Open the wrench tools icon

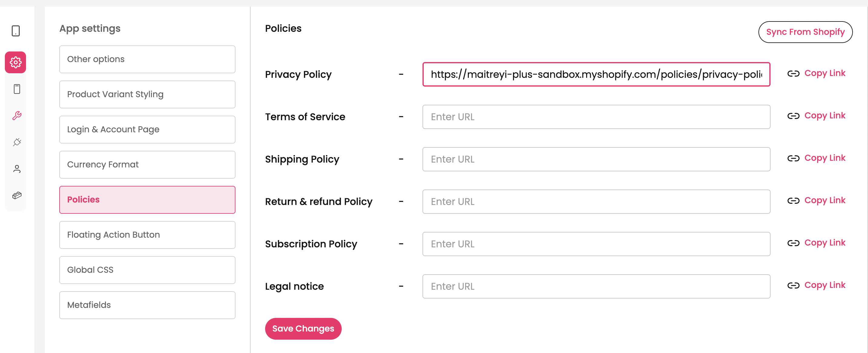(x=17, y=116)
